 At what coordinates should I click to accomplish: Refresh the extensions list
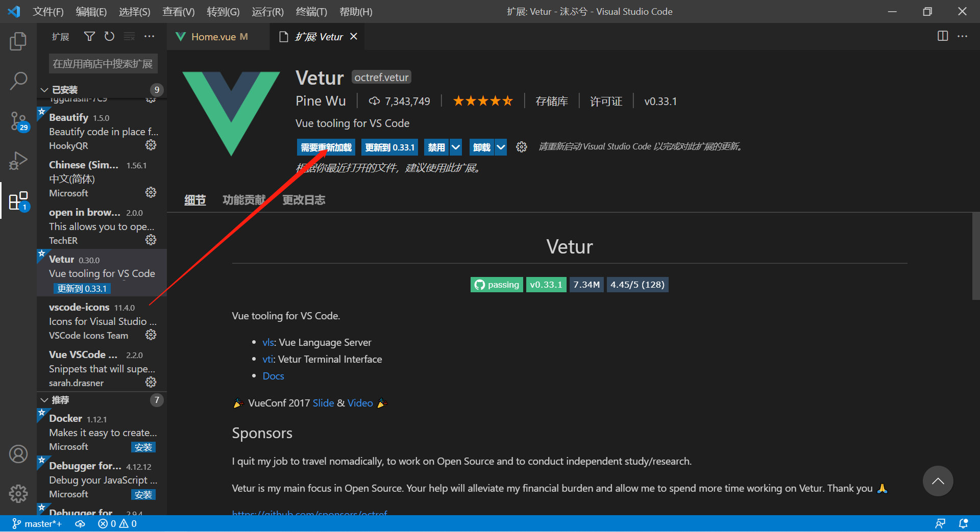tap(109, 36)
